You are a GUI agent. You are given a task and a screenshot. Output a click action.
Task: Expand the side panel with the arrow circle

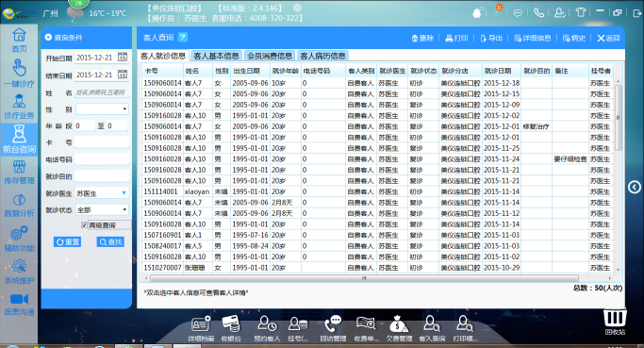(635, 188)
